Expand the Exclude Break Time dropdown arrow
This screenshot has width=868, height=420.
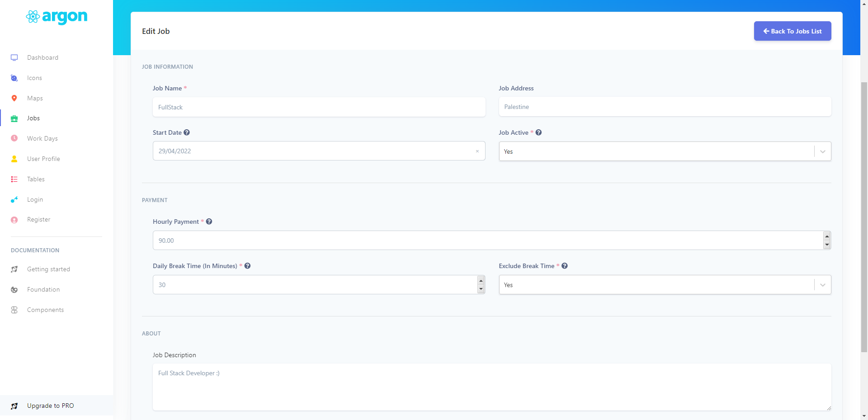[x=822, y=285]
